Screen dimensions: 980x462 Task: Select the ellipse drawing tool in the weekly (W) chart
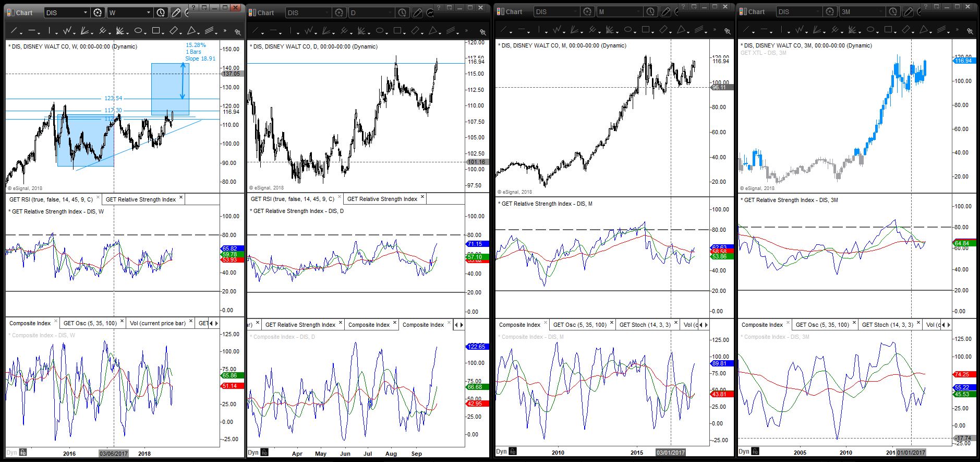click(138, 31)
